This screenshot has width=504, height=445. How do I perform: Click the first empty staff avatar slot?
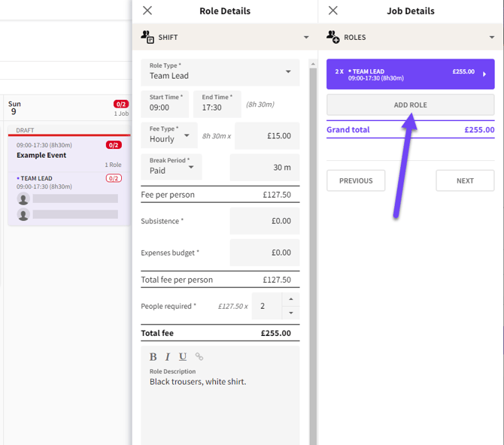tap(23, 198)
